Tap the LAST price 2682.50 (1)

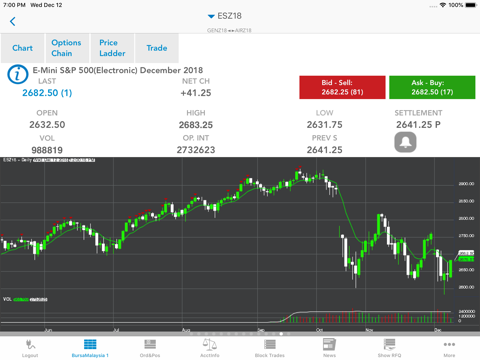47,93
